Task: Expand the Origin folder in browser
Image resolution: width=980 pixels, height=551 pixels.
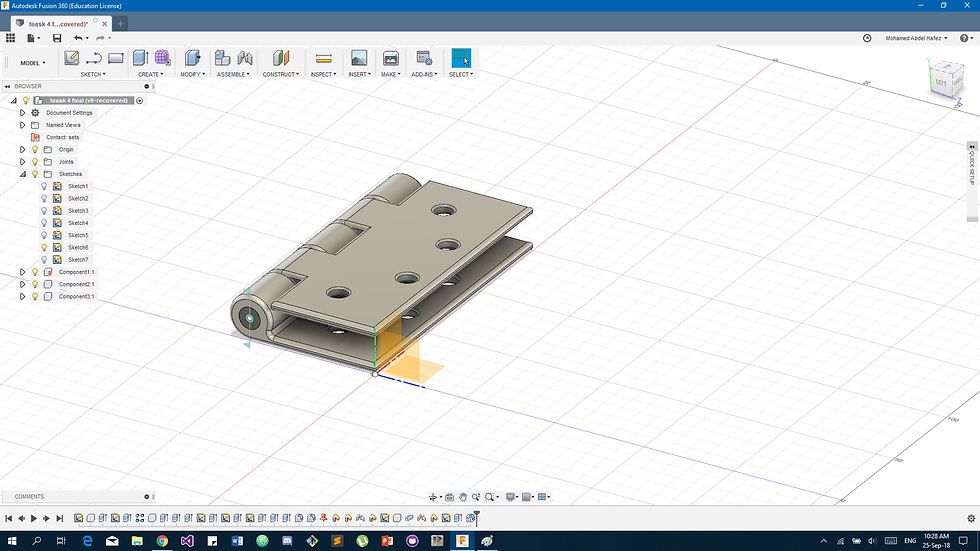Action: point(22,149)
